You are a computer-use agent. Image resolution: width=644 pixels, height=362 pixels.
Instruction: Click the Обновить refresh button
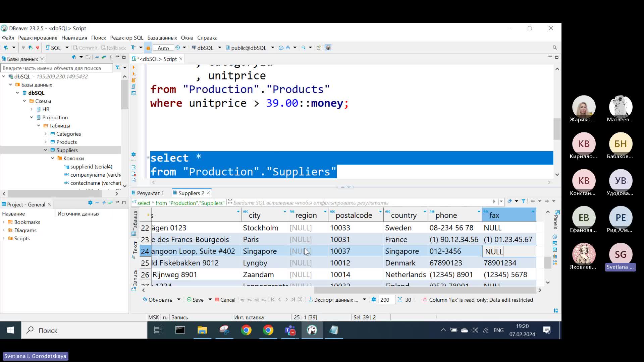tap(157, 300)
